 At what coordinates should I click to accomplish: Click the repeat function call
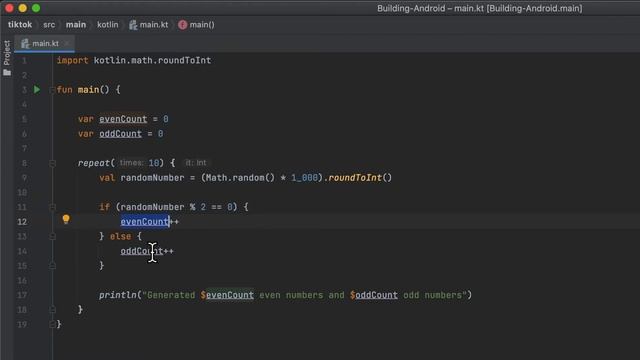94,163
